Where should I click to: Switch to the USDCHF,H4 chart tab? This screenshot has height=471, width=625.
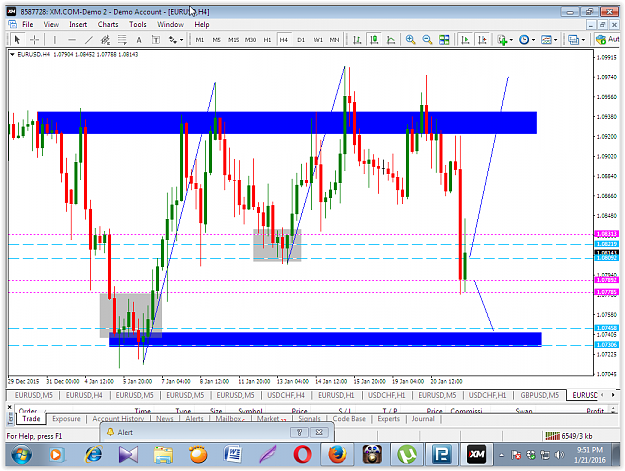pyautogui.click(x=286, y=395)
